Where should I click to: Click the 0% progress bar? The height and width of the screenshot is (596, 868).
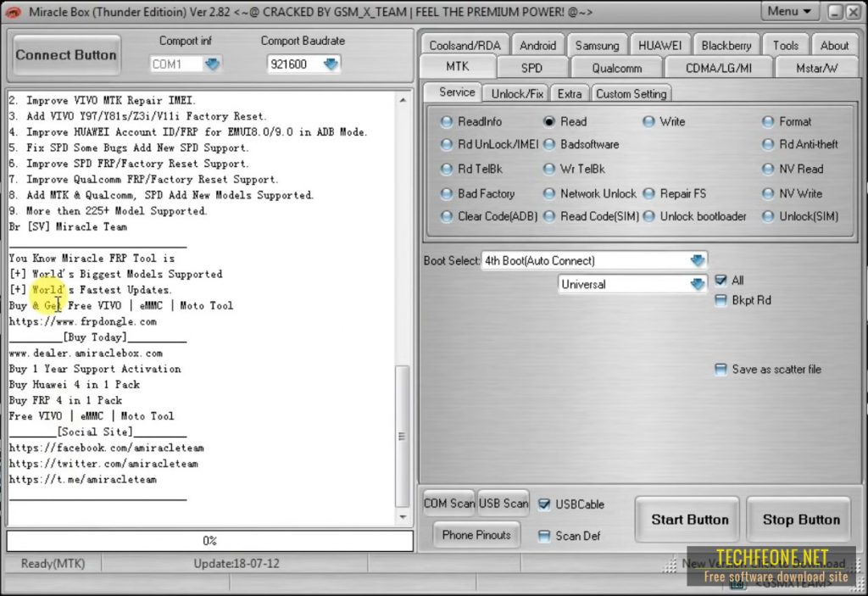pos(210,541)
